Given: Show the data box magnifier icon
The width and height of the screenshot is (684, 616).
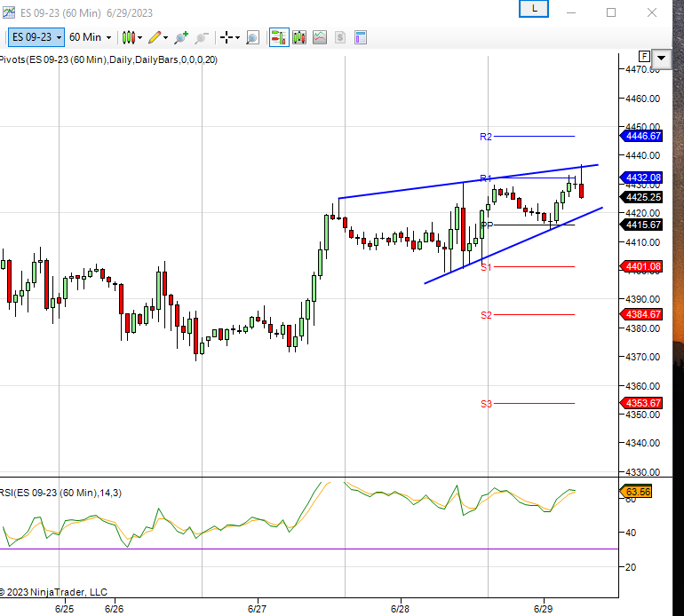Looking at the screenshot, I should [253, 37].
